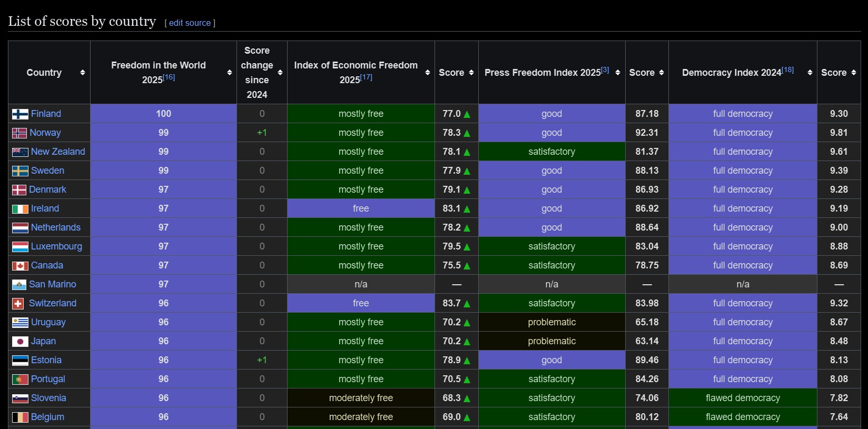
Task: Click the Sweden flag icon
Action: point(20,171)
